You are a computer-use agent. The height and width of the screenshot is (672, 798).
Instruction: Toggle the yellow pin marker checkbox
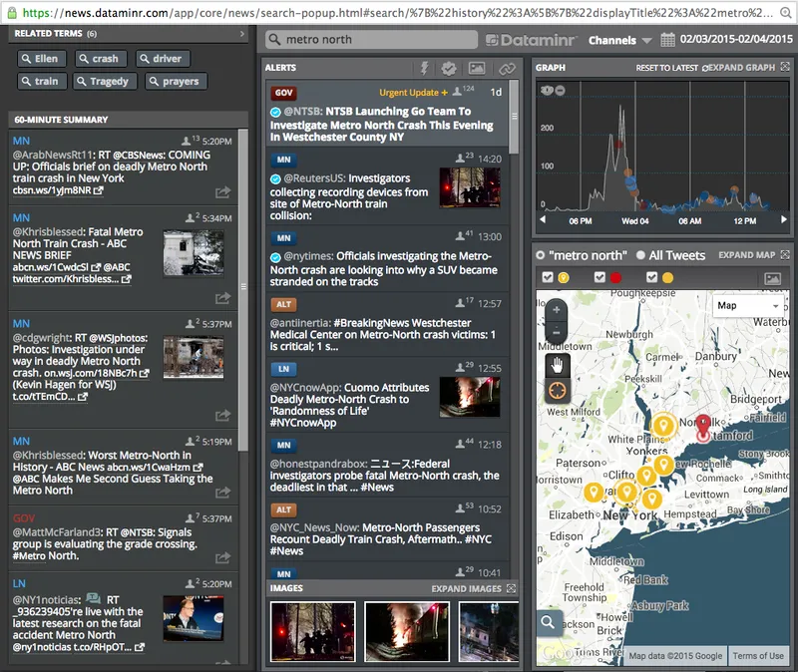pos(548,277)
